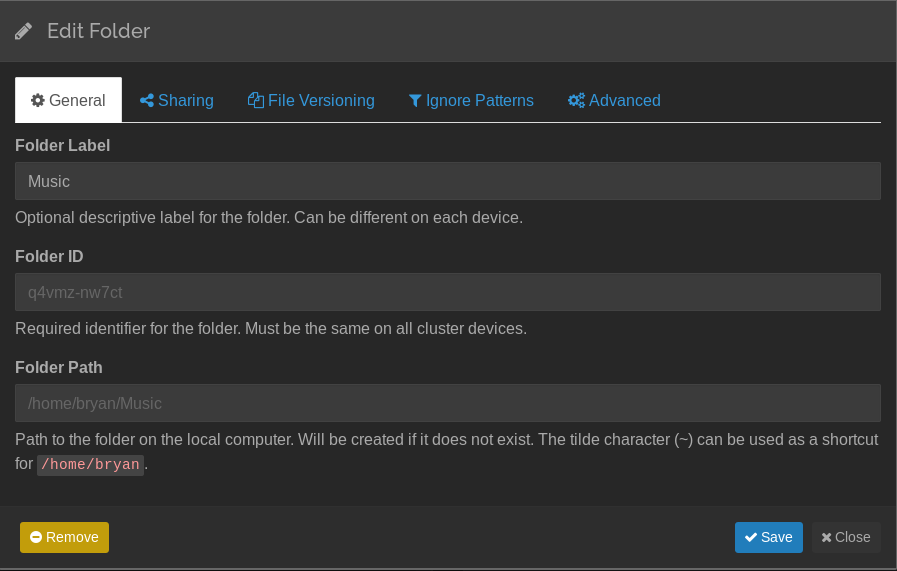Screen dimensions: 897x571
Task: Select the General tab label
Action: click(77, 100)
